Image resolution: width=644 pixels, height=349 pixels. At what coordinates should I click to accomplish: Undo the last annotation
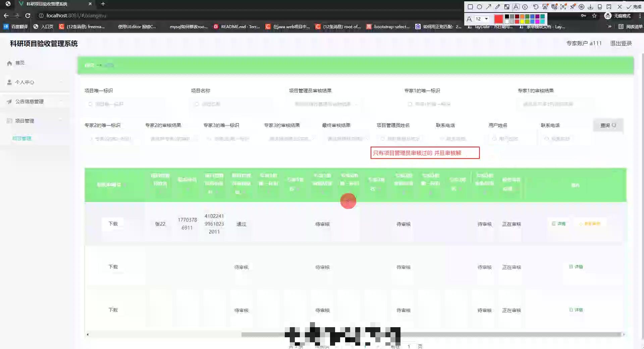[536, 6]
